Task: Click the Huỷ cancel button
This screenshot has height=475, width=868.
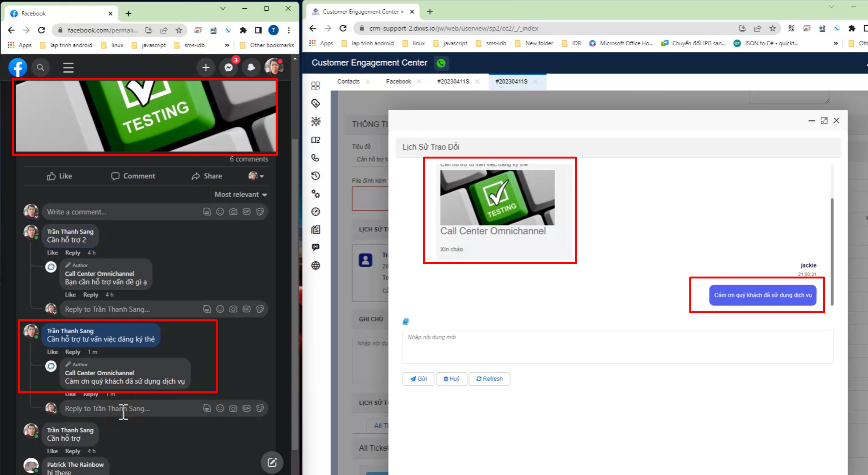Action: (x=452, y=379)
